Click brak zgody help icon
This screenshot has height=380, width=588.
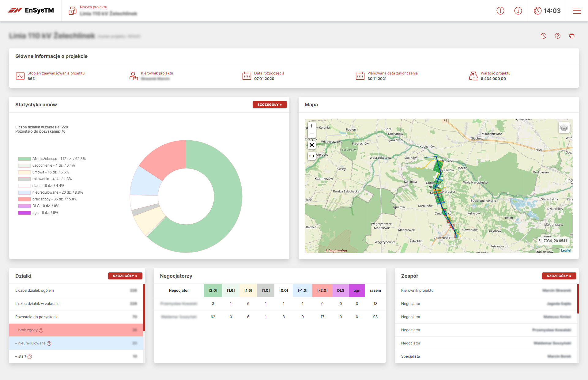41,330
